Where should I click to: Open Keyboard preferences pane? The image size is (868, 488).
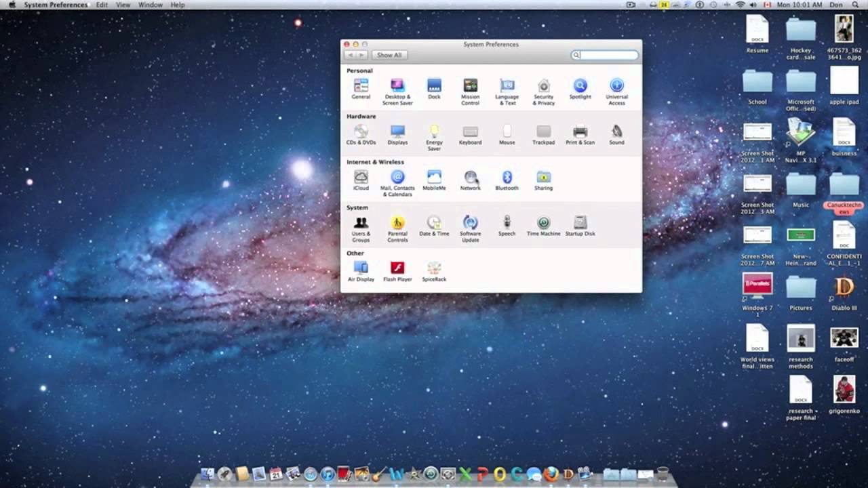point(470,135)
